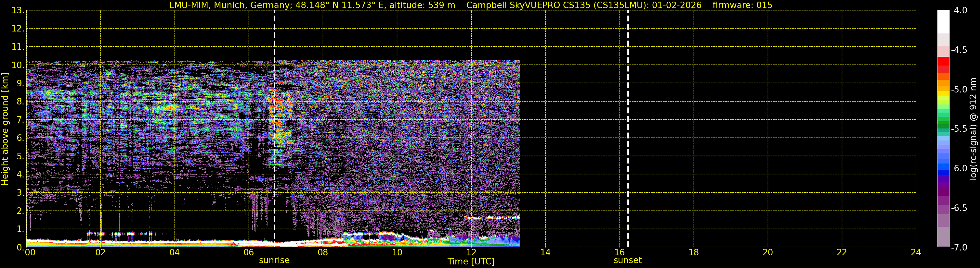This screenshot has width=980, height=268.
Task: Click the time axis tick label '16'
Action: click(620, 252)
